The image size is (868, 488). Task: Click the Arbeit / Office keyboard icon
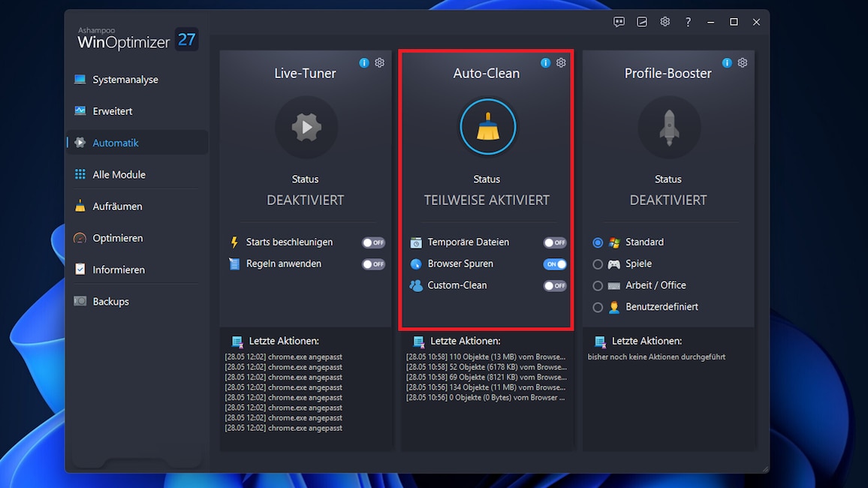(614, 285)
